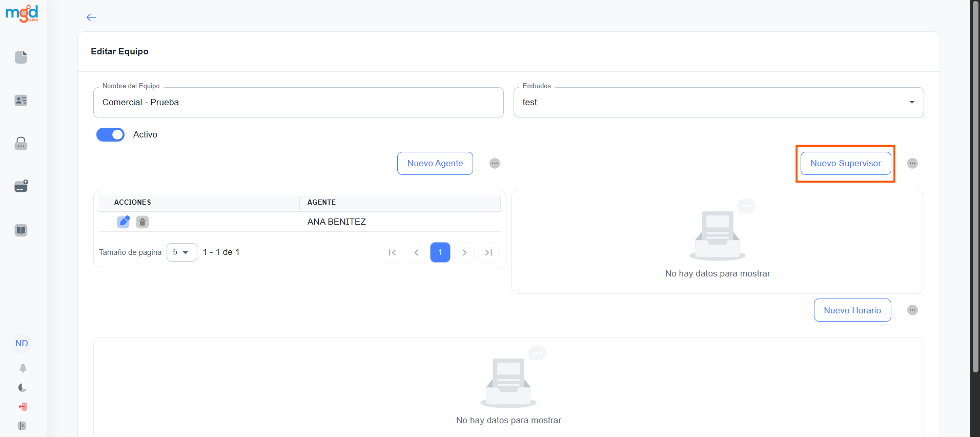
Task: Click the red logout icon
Action: (23, 407)
